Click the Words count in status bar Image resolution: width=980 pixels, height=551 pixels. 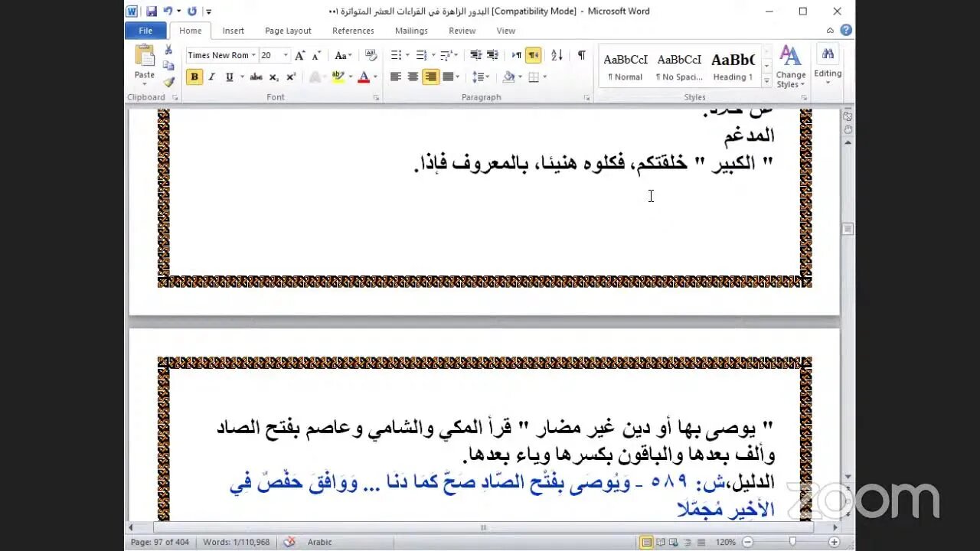(237, 542)
